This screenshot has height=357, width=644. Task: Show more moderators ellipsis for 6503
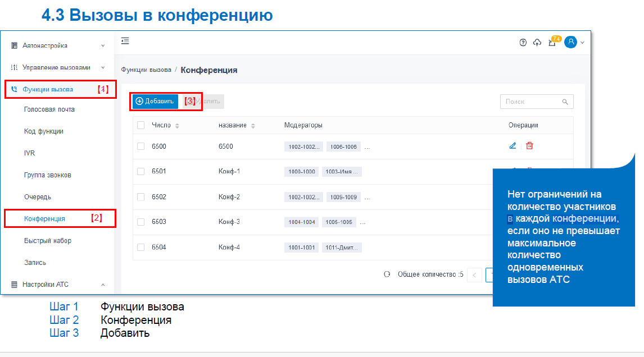coord(362,223)
